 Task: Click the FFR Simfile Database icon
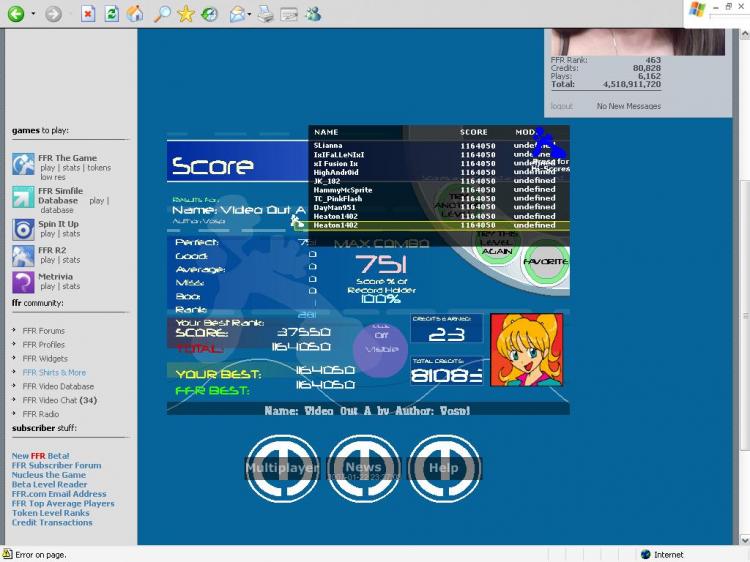[23, 197]
